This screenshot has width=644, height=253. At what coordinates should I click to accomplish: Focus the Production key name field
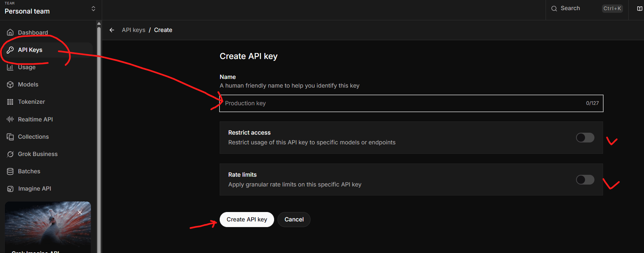coord(411,103)
